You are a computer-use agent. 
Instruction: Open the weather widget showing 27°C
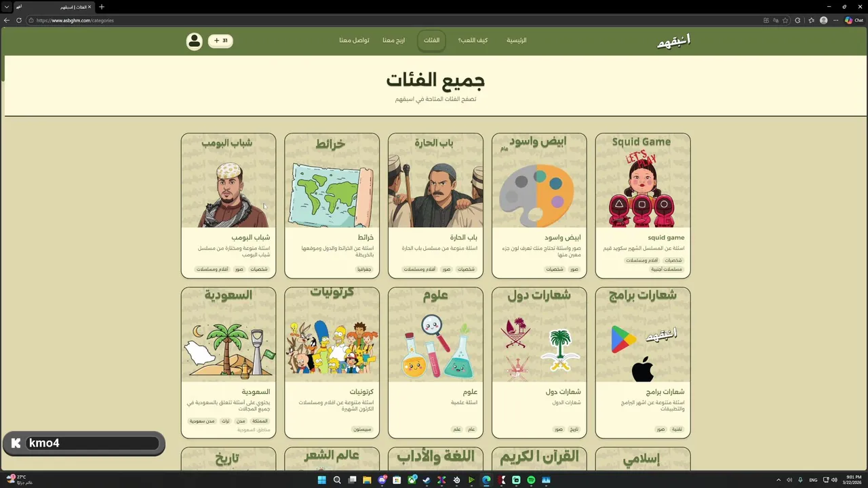click(20, 480)
